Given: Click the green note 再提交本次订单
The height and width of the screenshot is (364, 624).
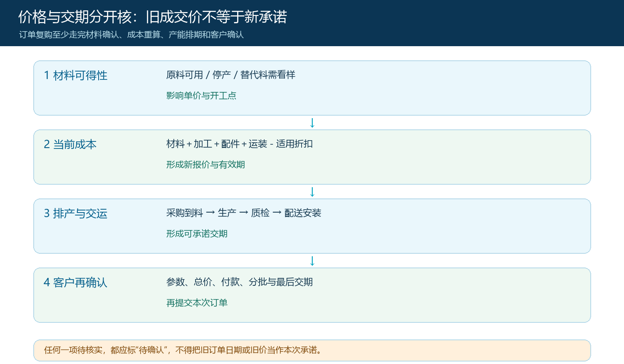Looking at the screenshot, I should [x=197, y=303].
